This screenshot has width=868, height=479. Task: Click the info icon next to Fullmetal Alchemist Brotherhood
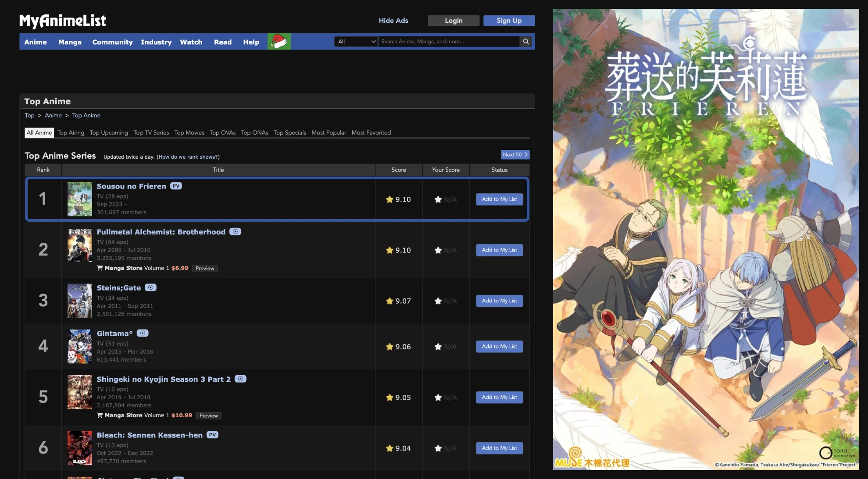(234, 231)
